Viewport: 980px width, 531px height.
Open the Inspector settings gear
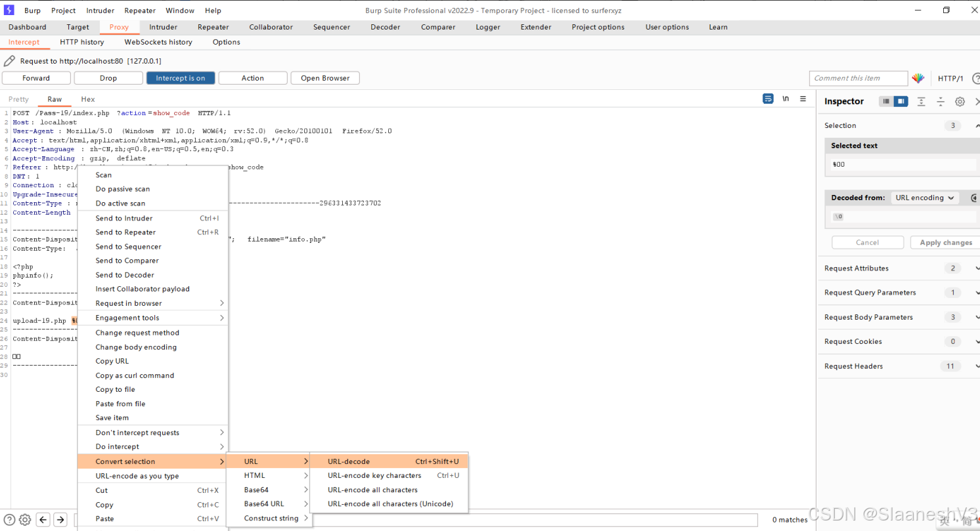[x=960, y=102]
